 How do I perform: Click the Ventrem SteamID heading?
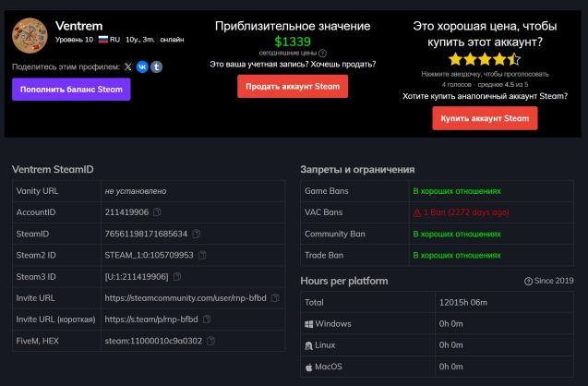pos(53,170)
